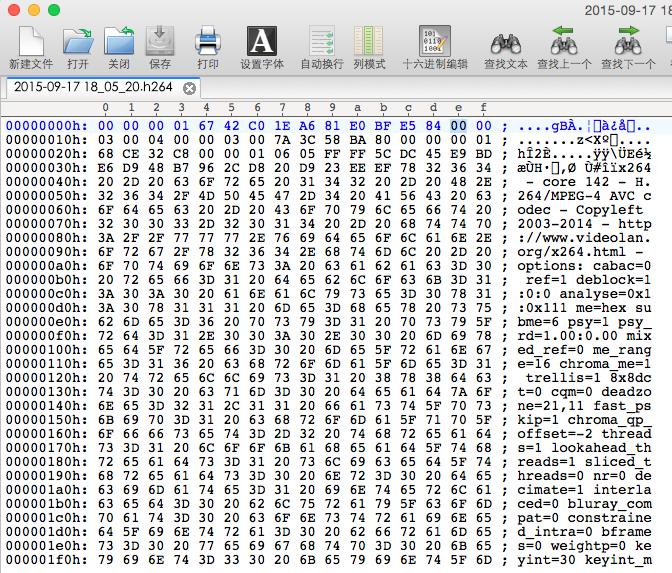This screenshot has height=573, width=672.
Task: Click column header 'f' in ruler
Action: coord(483,107)
